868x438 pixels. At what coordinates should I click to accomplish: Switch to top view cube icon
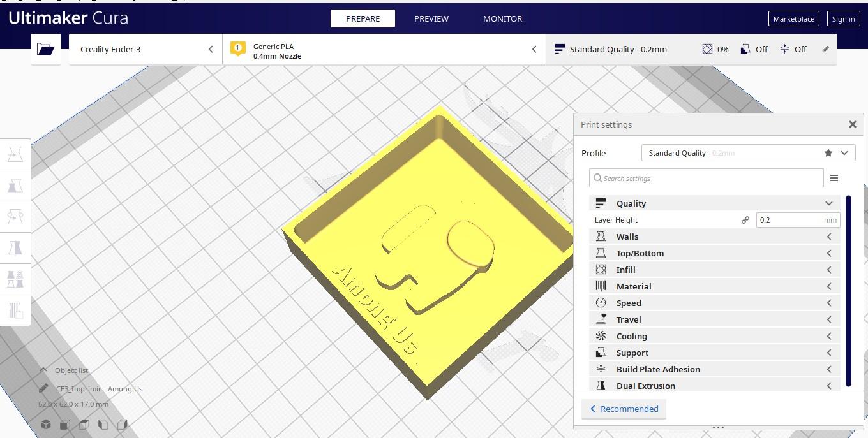(84, 424)
